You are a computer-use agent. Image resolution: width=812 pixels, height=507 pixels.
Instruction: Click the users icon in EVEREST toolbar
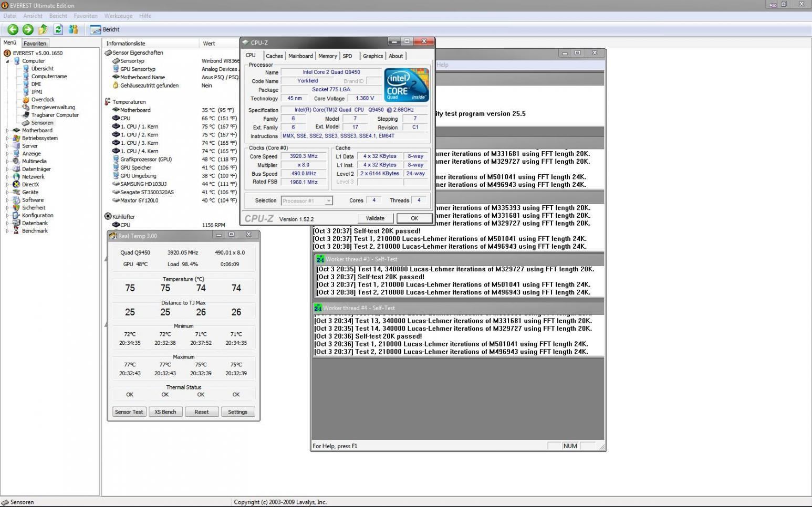(x=74, y=29)
